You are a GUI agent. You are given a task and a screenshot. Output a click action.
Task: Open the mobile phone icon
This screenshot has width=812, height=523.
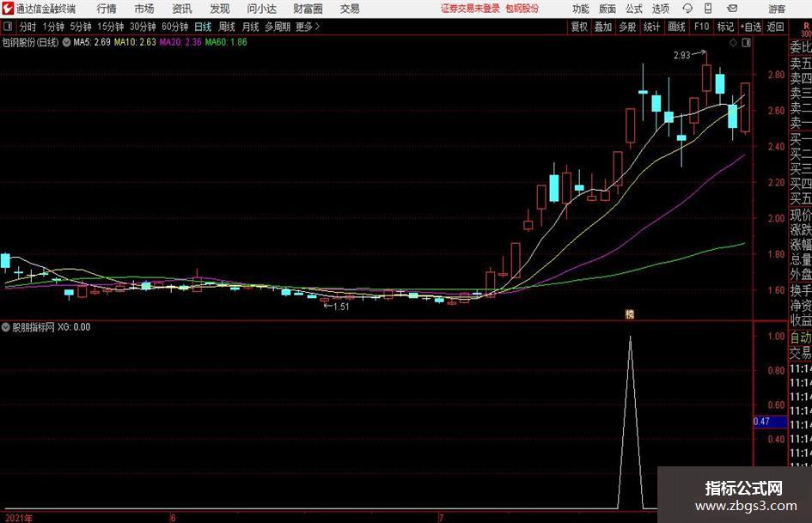708,9
